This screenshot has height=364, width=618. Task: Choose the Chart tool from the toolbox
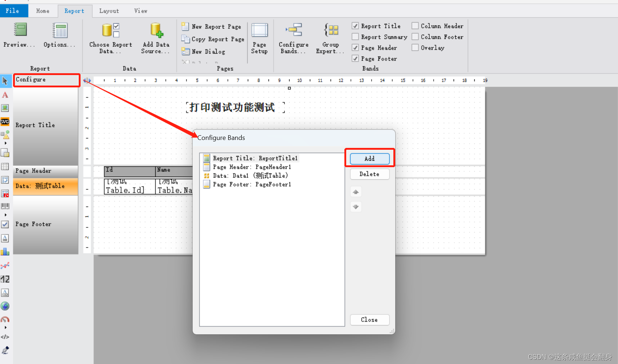tap(5, 252)
